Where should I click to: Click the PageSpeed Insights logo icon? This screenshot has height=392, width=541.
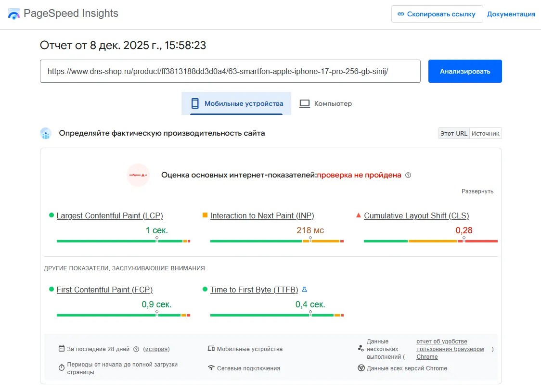[x=14, y=14]
